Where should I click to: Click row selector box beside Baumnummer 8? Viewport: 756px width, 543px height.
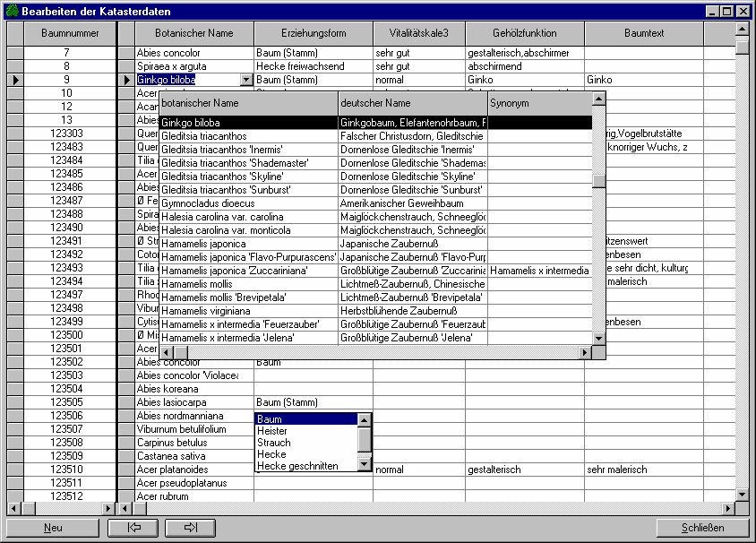15,66
